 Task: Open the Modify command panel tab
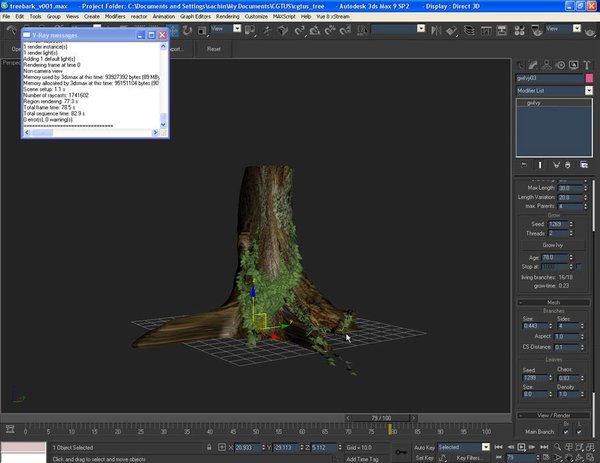coord(534,64)
